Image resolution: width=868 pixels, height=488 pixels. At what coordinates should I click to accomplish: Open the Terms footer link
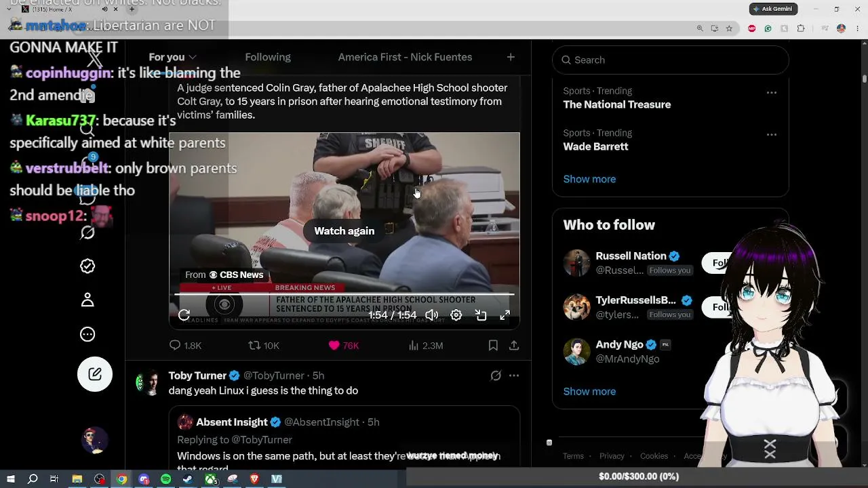(x=573, y=456)
